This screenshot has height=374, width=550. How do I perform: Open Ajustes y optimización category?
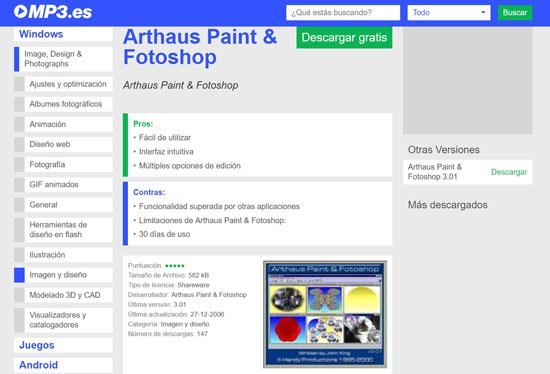pos(63,84)
